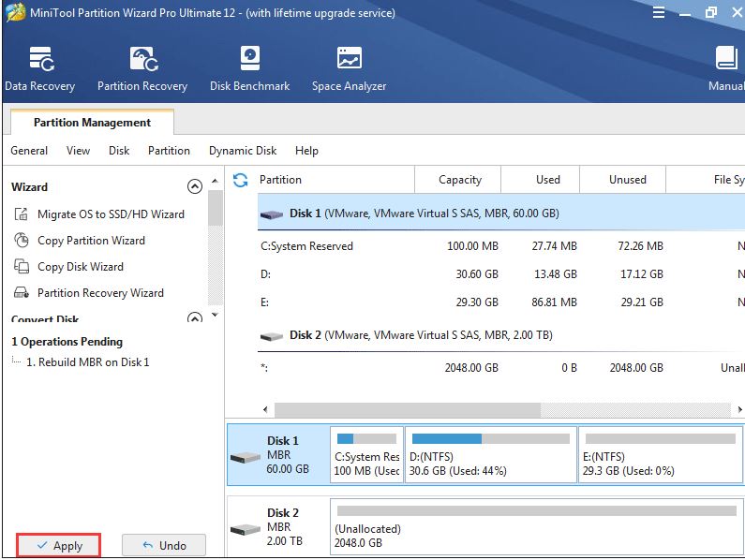This screenshot has width=745, height=560.
Task: Click the Copy Partition Wizard icon
Action: (21, 241)
